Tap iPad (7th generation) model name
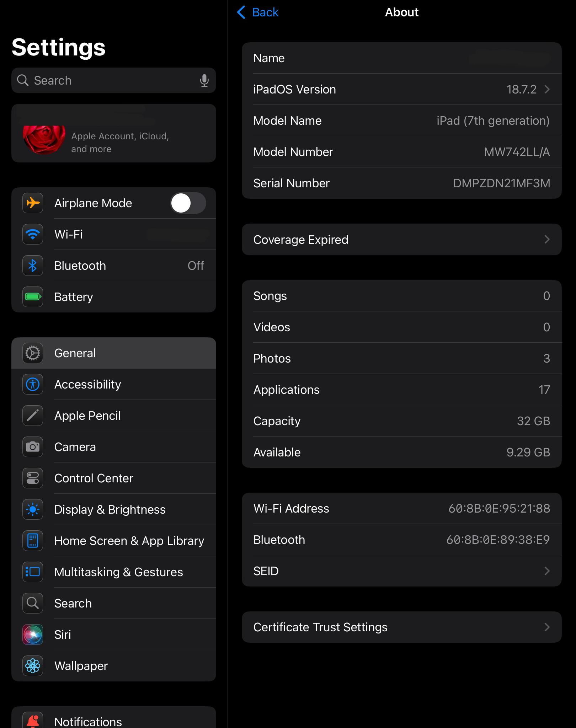Image resolution: width=576 pixels, height=728 pixels. (493, 121)
